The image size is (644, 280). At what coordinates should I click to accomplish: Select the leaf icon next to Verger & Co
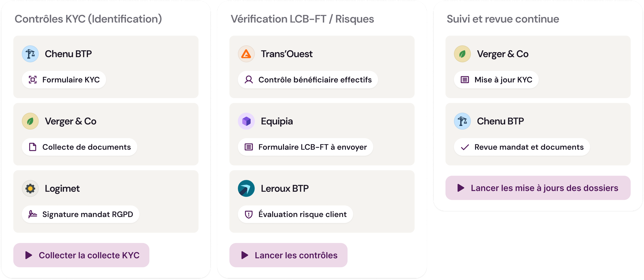click(x=31, y=121)
